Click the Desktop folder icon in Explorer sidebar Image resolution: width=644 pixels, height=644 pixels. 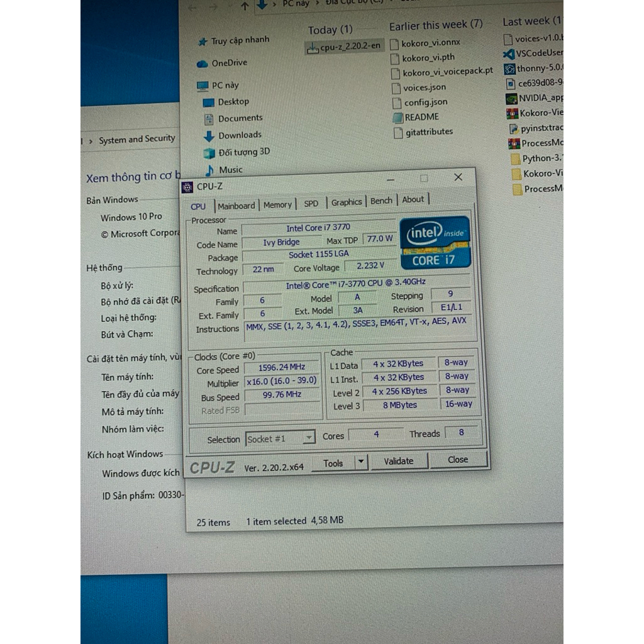coord(209,103)
